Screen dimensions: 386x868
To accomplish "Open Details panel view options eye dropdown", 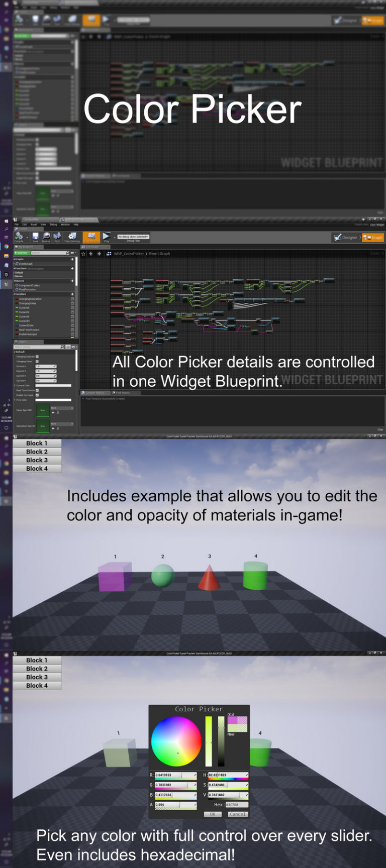I will click(75, 347).
